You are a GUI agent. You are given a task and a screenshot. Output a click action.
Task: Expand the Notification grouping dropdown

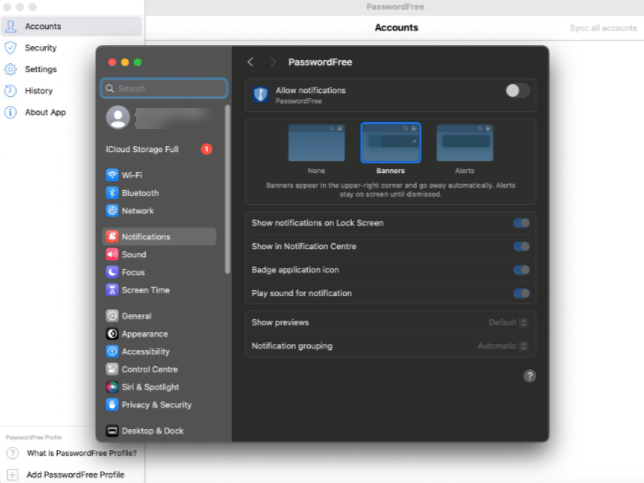[x=503, y=346]
